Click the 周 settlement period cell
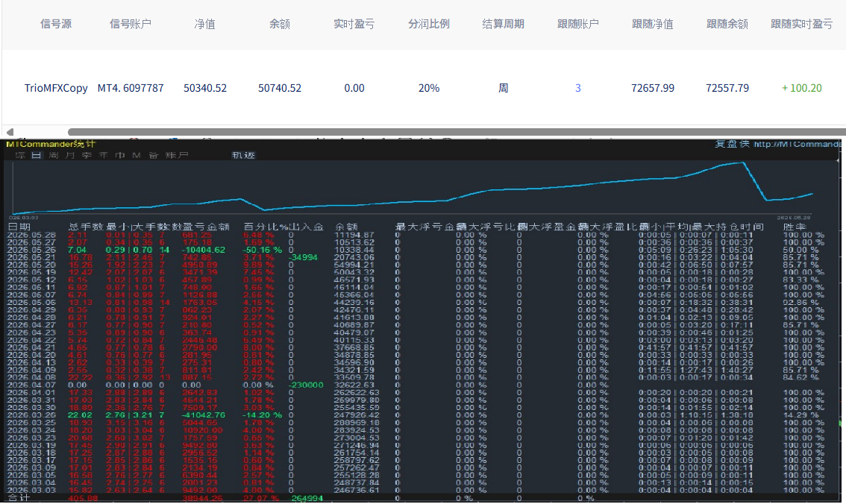The width and height of the screenshot is (846, 504). pyautogui.click(x=504, y=88)
